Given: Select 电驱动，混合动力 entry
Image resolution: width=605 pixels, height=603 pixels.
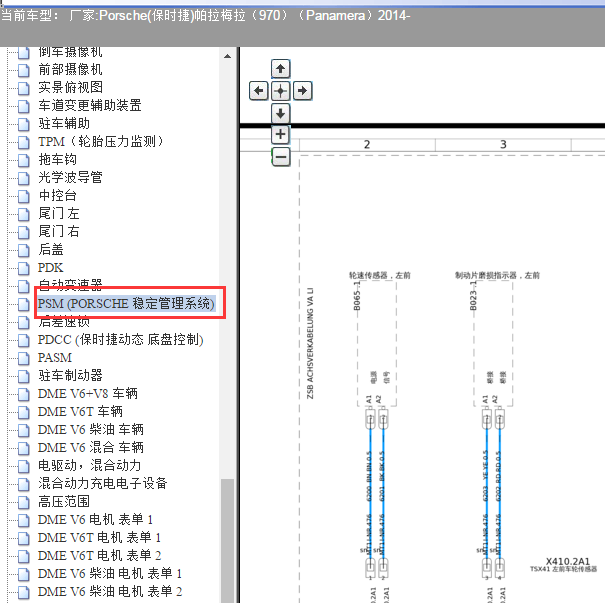Looking at the screenshot, I should pyautogui.click(x=90, y=466).
